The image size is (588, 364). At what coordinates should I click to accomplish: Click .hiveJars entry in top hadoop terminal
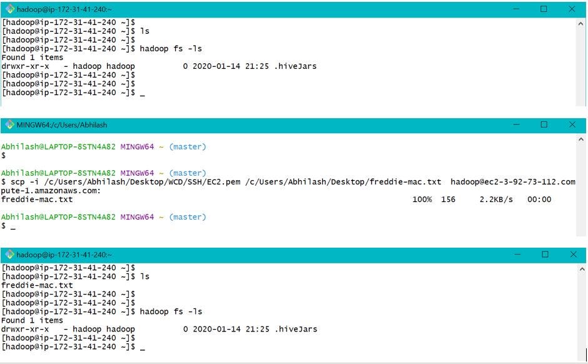(x=295, y=66)
